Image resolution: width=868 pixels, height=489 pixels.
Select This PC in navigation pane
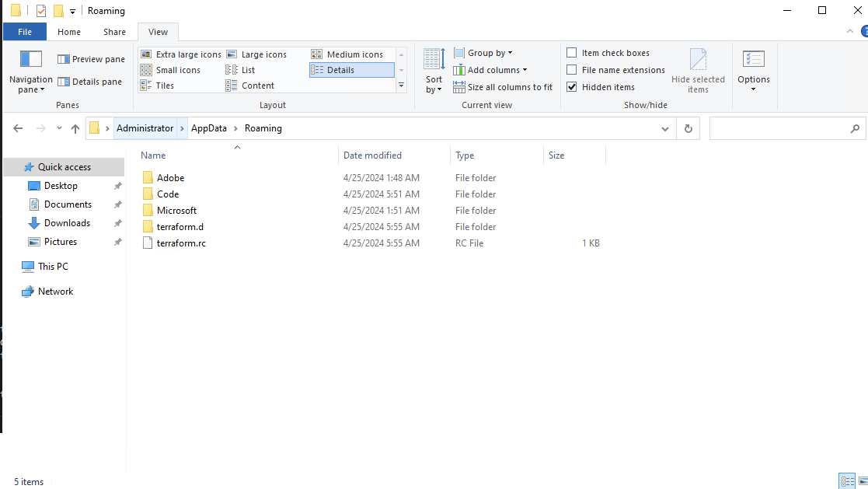[x=53, y=267]
